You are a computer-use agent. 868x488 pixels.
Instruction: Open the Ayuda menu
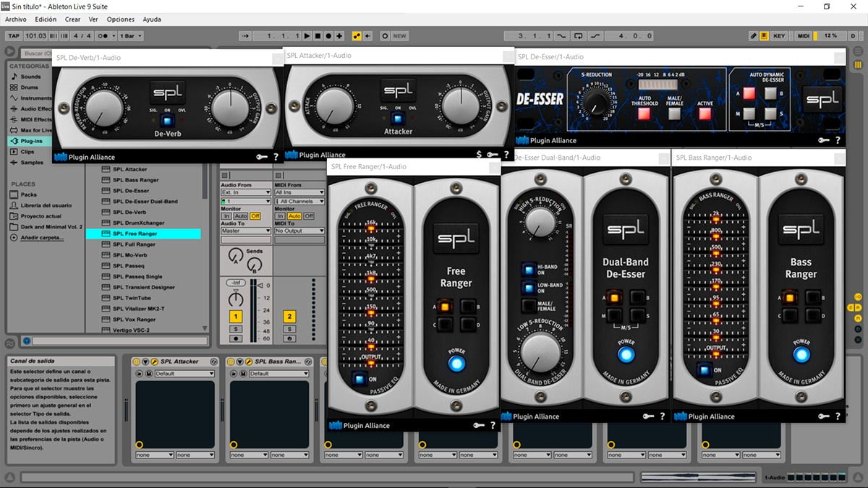coord(152,20)
